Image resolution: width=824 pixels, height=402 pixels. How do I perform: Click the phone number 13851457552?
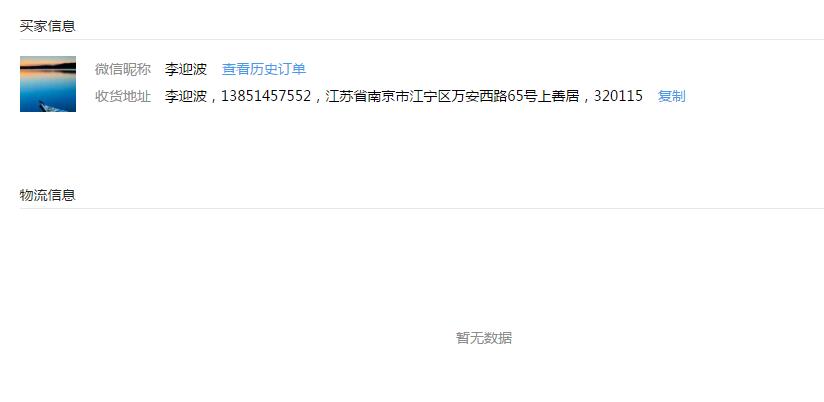pos(266,96)
